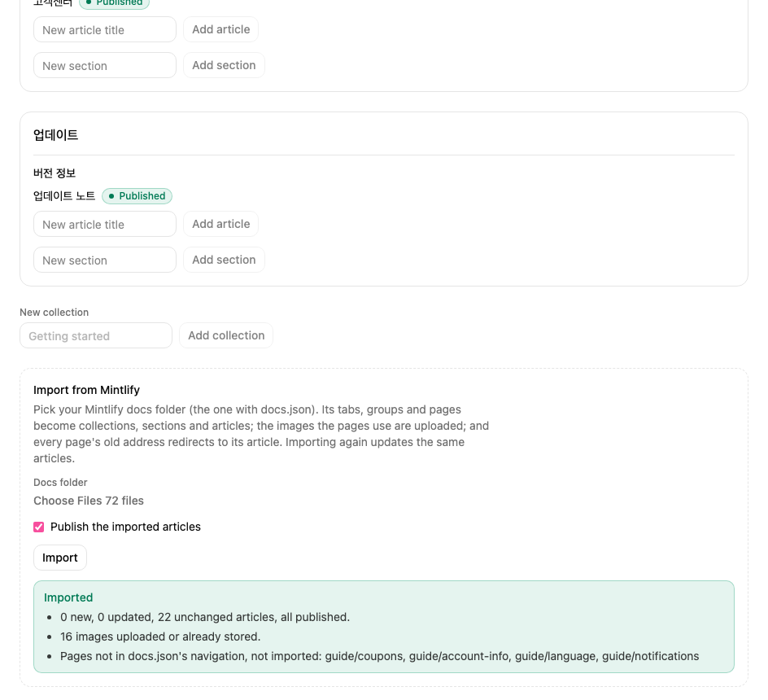The height and width of the screenshot is (700, 768).
Task: Click the Imported heading in the result box
Action: [x=68, y=597]
